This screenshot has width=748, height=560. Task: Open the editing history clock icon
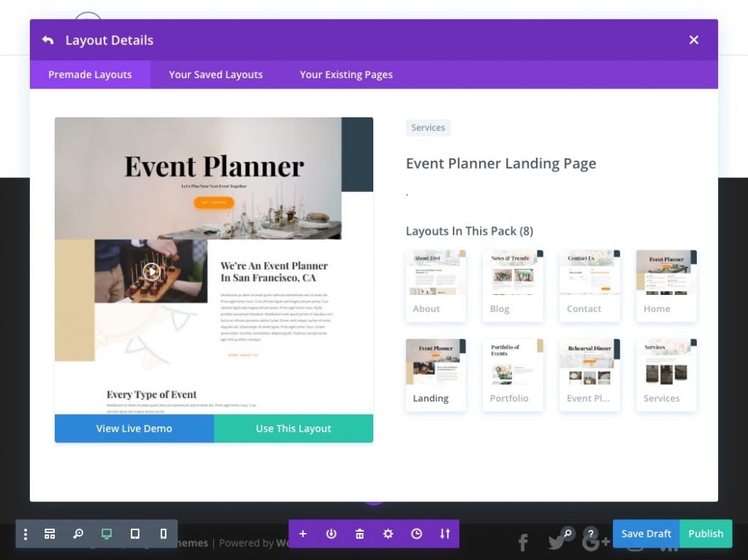coord(416,534)
